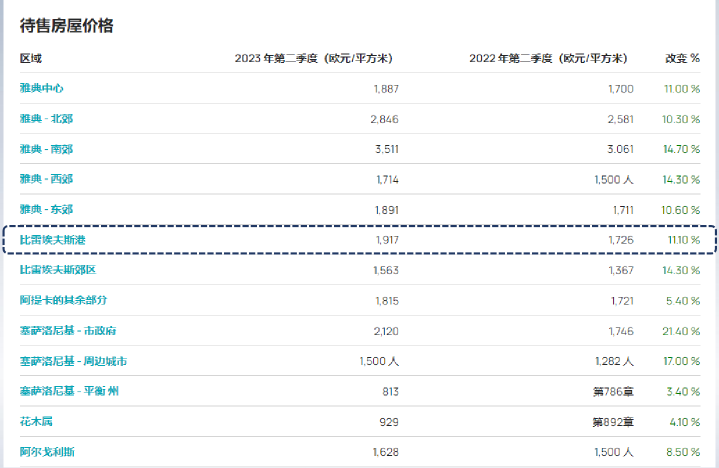Click the 21.40 % change value
719x468 pixels.
(x=681, y=330)
